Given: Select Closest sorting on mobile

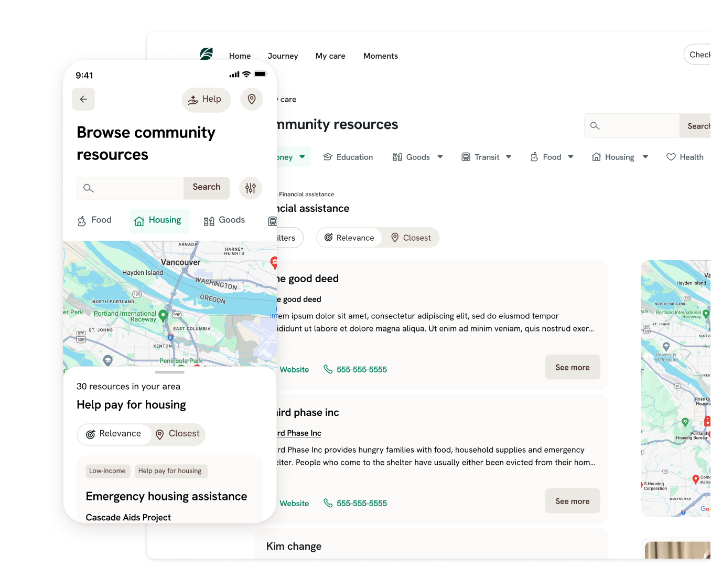Looking at the screenshot, I should pyautogui.click(x=178, y=434).
